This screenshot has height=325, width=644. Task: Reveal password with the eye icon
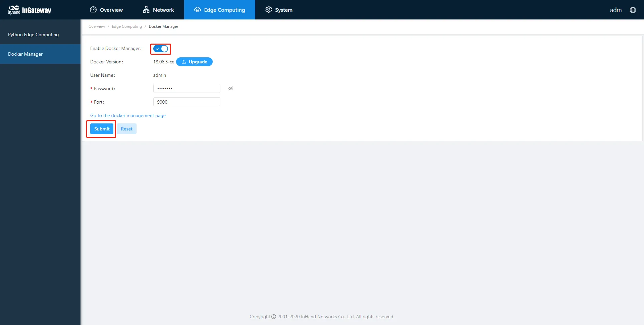(x=231, y=89)
